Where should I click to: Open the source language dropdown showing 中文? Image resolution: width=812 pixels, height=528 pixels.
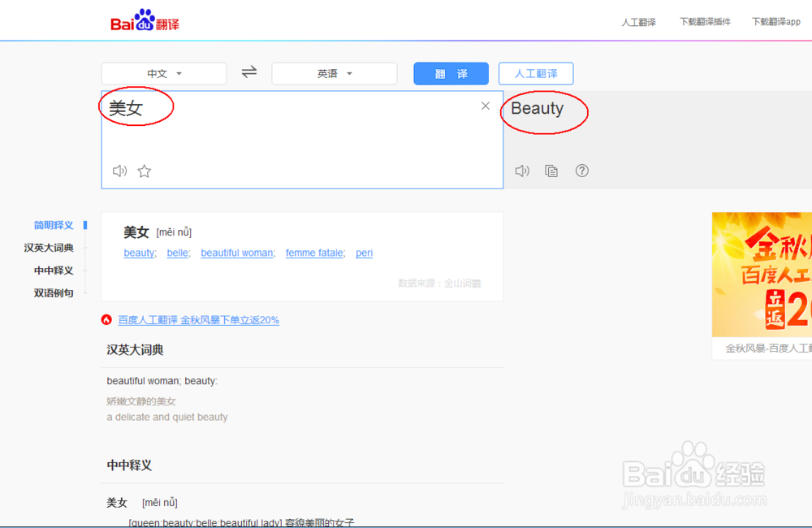coord(163,73)
